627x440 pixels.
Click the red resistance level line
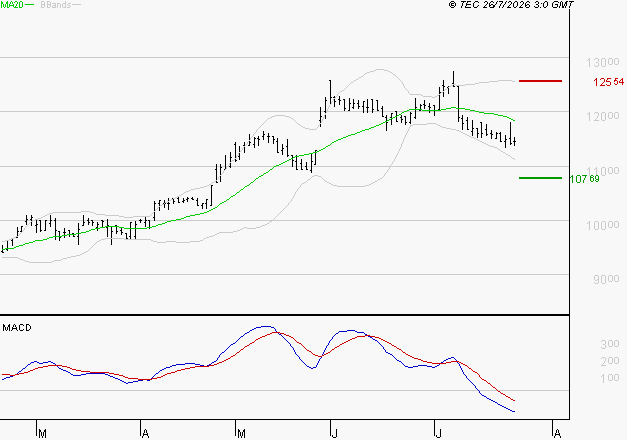(x=540, y=81)
